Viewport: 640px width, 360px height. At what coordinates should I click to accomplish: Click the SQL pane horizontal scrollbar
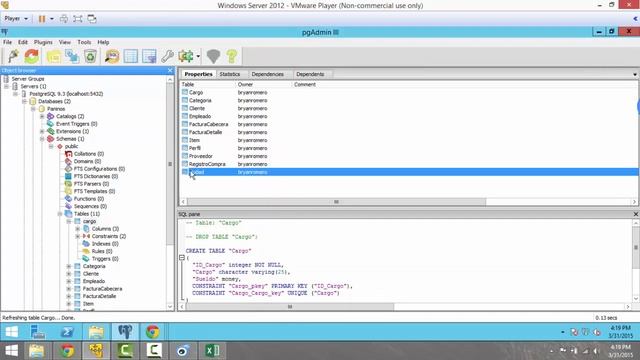[x=290, y=307]
